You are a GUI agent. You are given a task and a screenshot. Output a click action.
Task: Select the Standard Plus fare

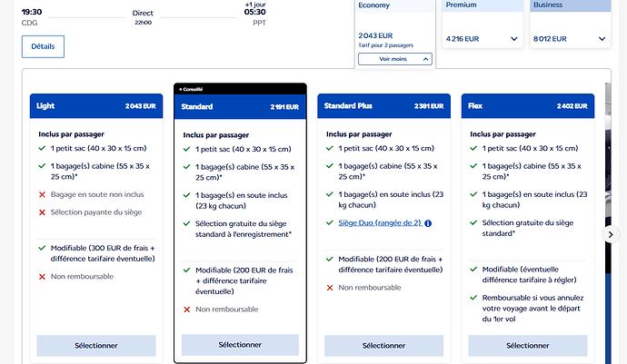383,346
